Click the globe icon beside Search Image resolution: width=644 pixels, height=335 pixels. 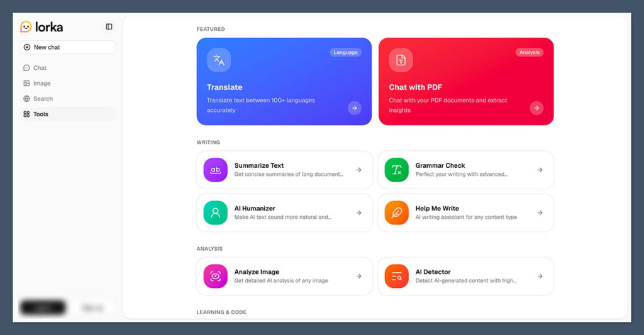click(x=26, y=99)
